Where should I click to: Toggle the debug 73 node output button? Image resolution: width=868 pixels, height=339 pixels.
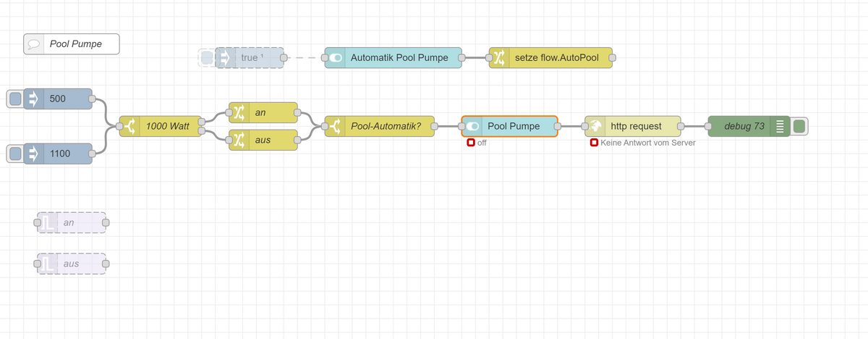pyautogui.click(x=799, y=127)
